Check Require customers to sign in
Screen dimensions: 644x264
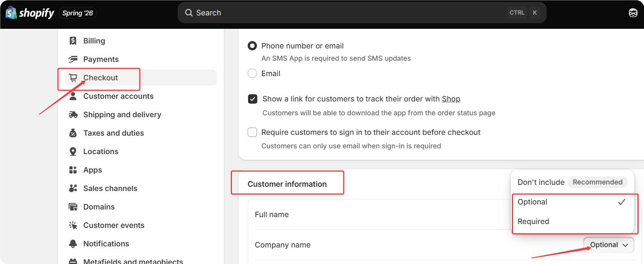[252, 132]
